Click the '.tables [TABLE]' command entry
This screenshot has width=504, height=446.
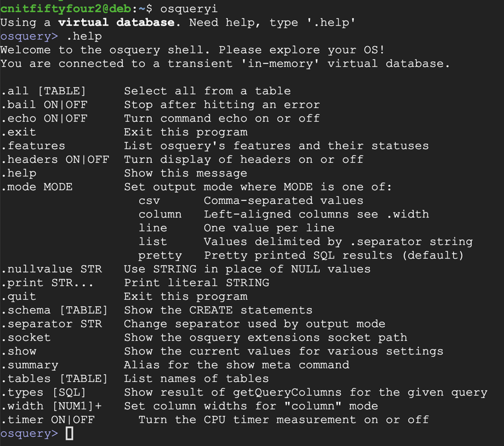(55, 379)
